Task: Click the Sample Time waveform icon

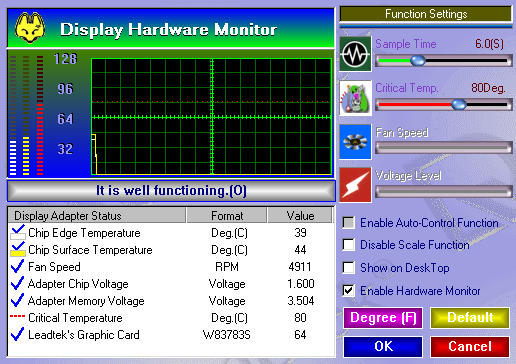Action: 355,54
